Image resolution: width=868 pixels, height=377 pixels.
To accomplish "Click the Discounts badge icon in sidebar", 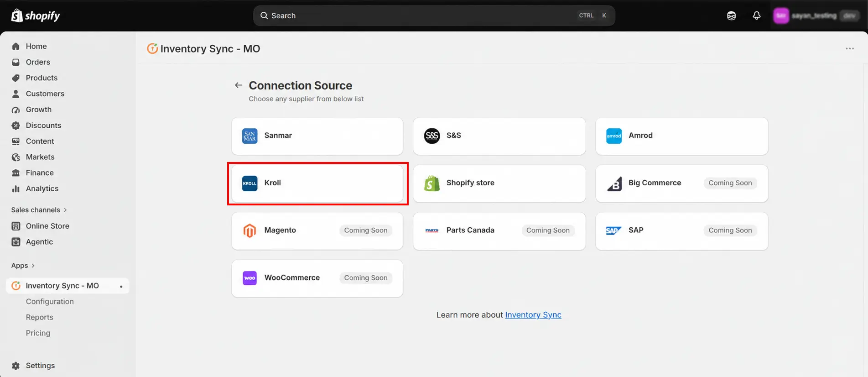I will pyautogui.click(x=16, y=126).
